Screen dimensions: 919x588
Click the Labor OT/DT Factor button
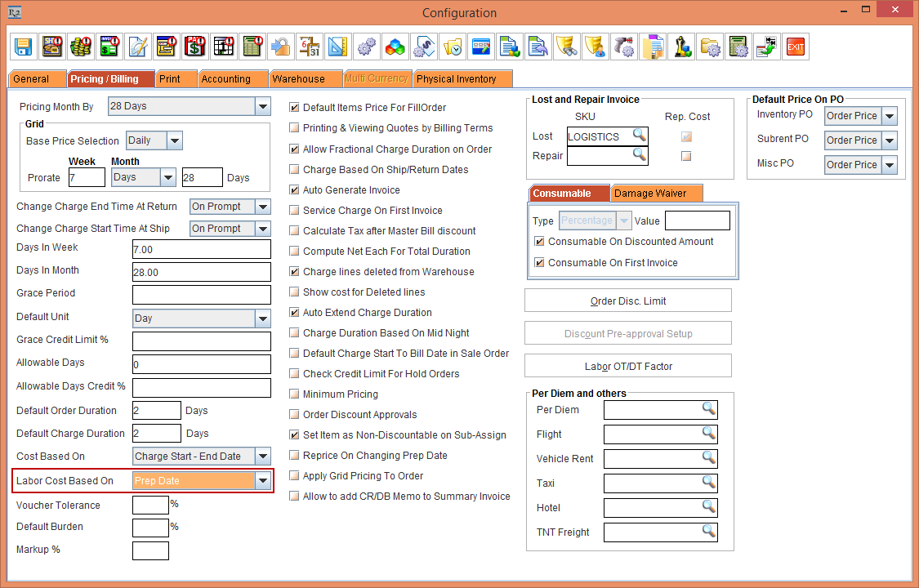point(627,367)
